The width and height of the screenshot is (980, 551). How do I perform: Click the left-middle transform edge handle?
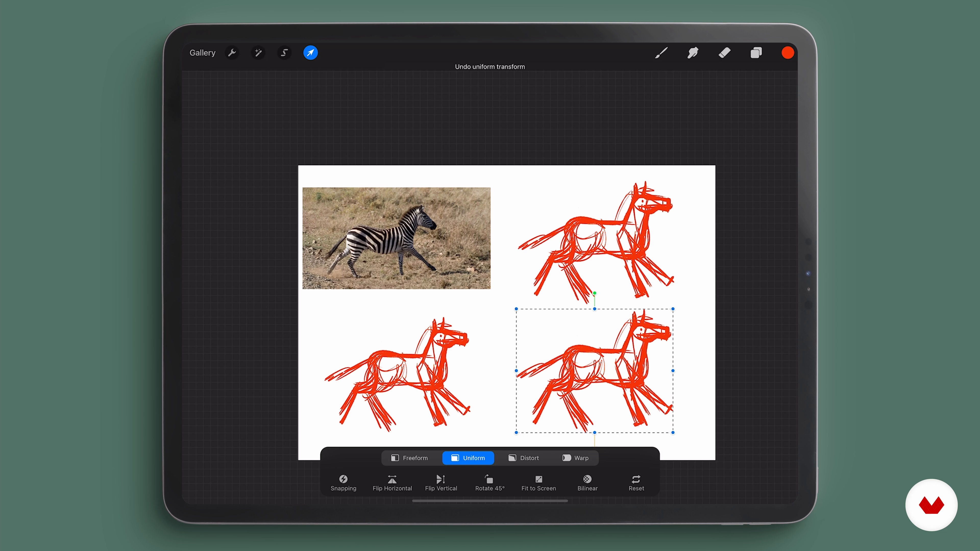tap(516, 370)
